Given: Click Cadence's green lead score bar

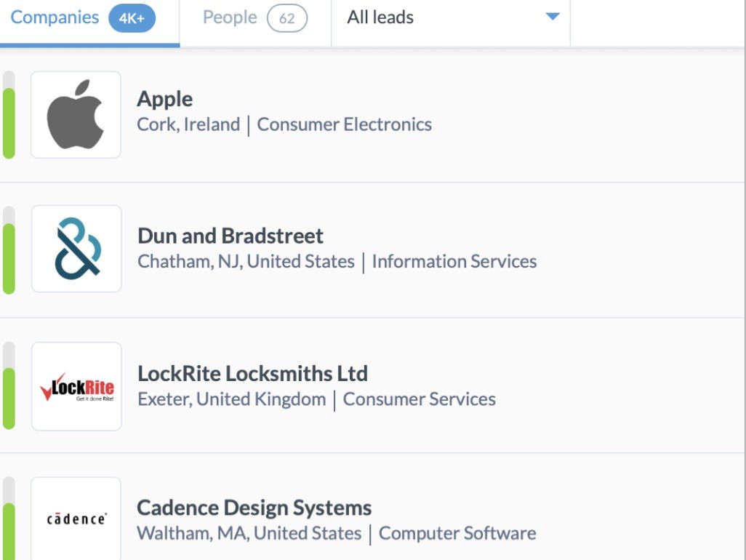Looking at the screenshot, I should 9,529.
